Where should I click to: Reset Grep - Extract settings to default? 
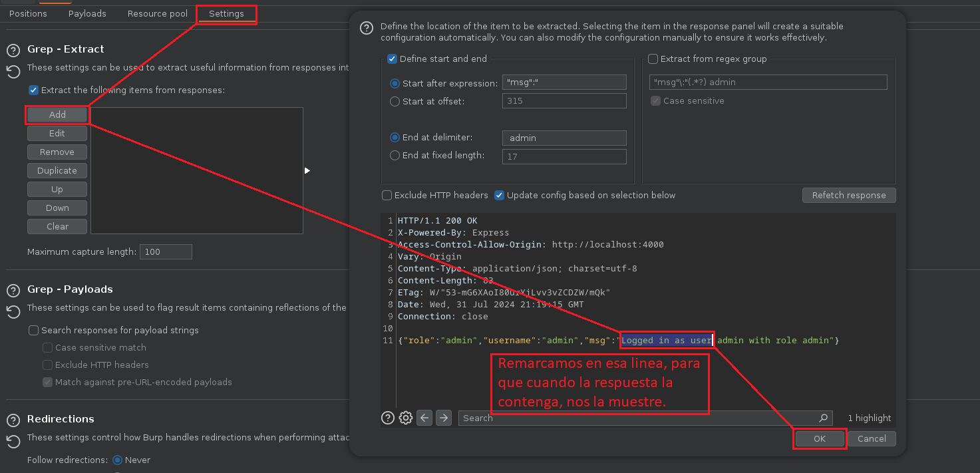click(13, 72)
